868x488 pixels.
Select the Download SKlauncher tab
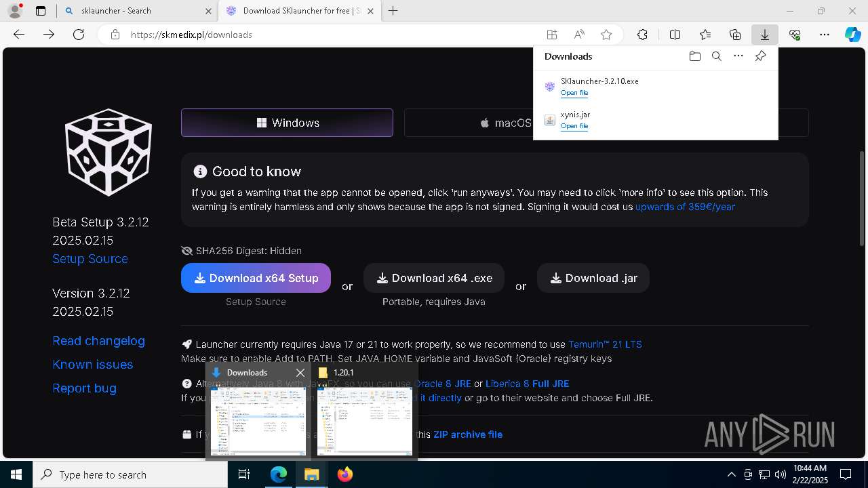click(x=301, y=11)
